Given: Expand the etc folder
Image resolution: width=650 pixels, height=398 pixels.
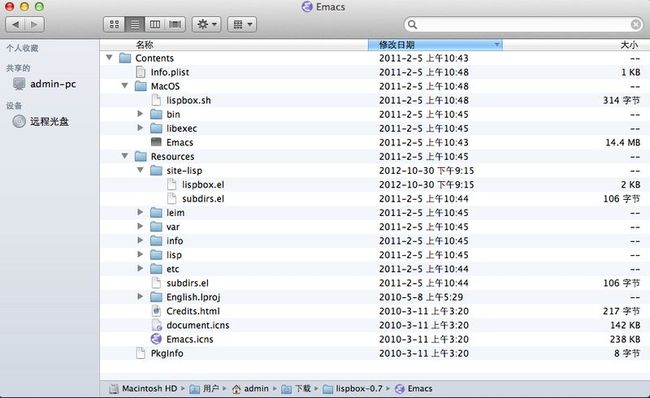Looking at the screenshot, I should (x=141, y=269).
